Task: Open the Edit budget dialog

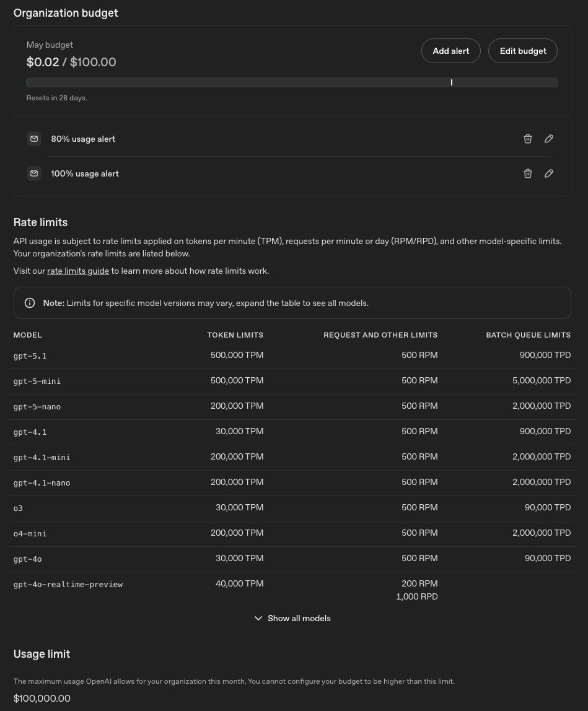Action: pos(523,51)
